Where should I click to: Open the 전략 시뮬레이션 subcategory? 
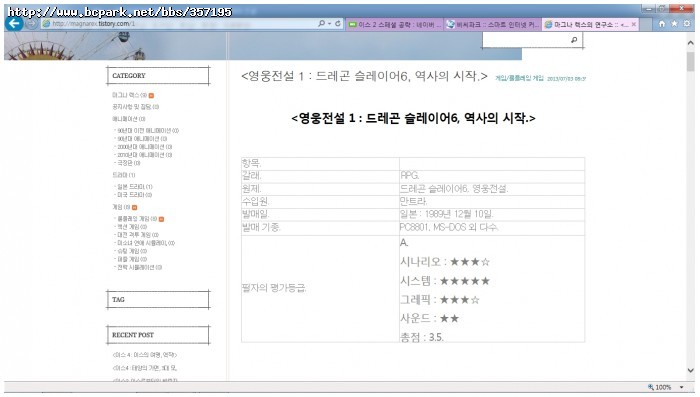[139, 267]
